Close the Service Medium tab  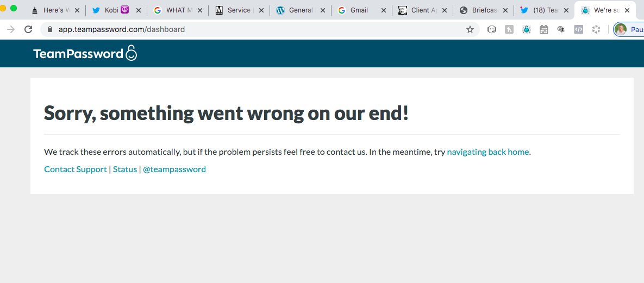coord(261,10)
